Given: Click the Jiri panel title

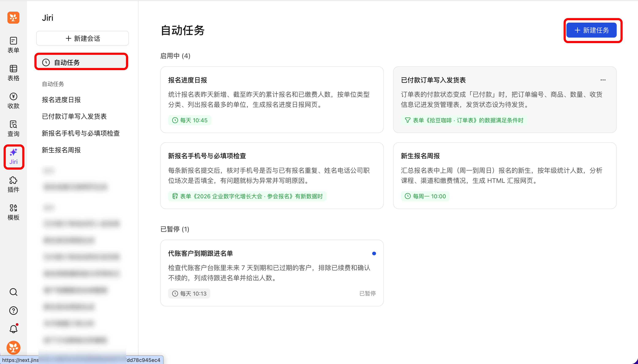Looking at the screenshot, I should [48, 18].
